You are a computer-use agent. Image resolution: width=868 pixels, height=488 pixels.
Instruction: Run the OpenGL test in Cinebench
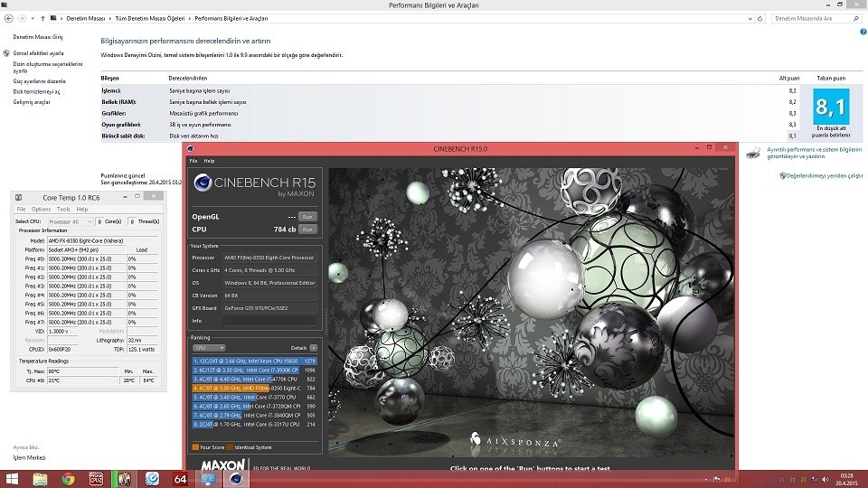[307, 217]
